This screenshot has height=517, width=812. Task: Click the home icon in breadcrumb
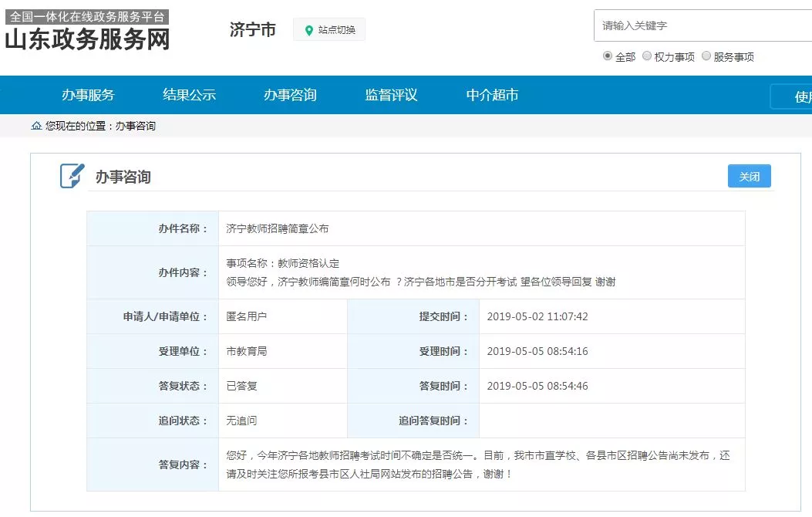[x=36, y=126]
